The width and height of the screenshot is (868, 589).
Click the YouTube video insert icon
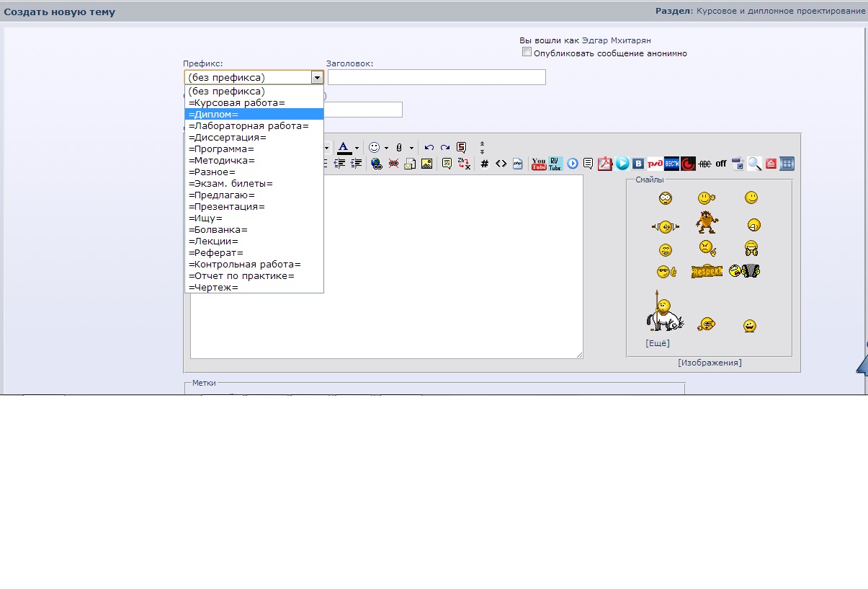coord(538,164)
